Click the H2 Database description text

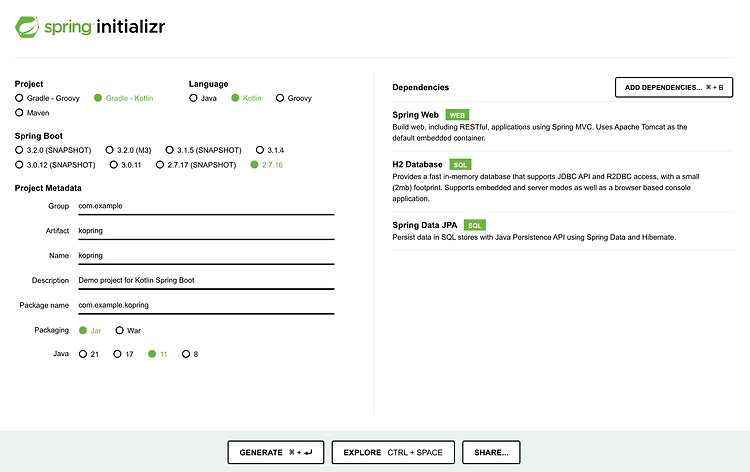point(546,187)
